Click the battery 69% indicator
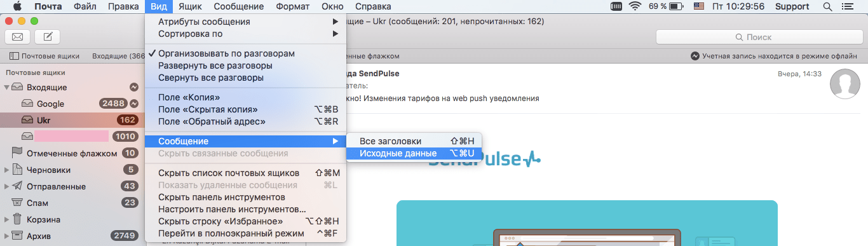 click(x=665, y=6)
